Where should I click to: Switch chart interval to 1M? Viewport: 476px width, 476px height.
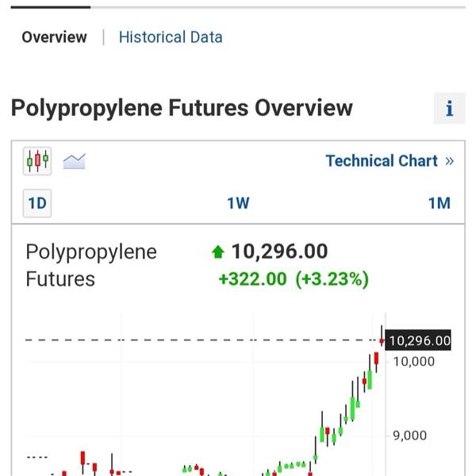440,203
